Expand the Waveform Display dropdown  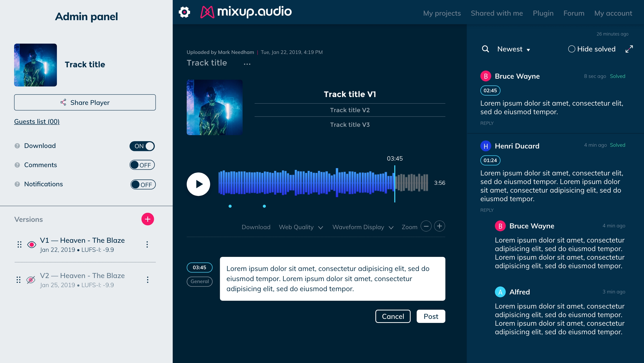point(363,227)
